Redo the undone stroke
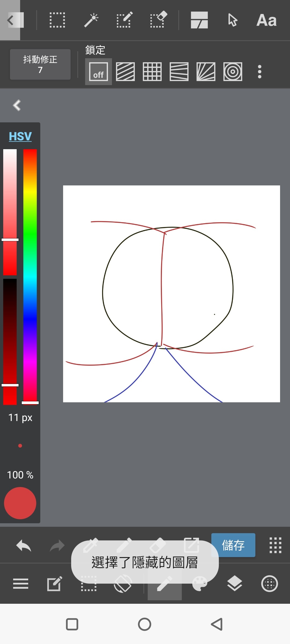This screenshot has height=644, width=290. [57, 546]
